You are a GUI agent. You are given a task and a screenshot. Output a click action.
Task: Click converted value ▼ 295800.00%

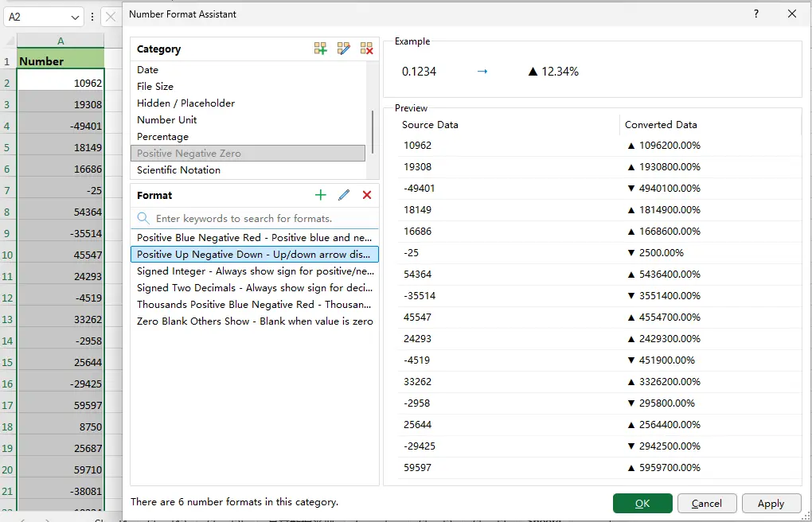661,403
